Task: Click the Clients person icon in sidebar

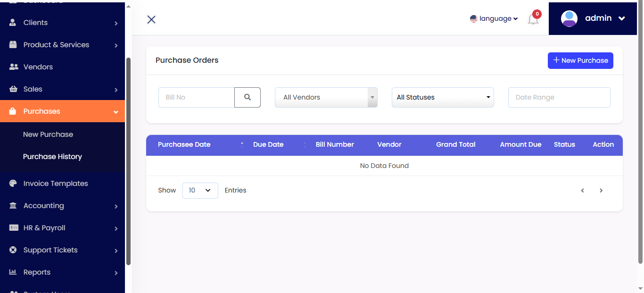Action: coord(13,23)
